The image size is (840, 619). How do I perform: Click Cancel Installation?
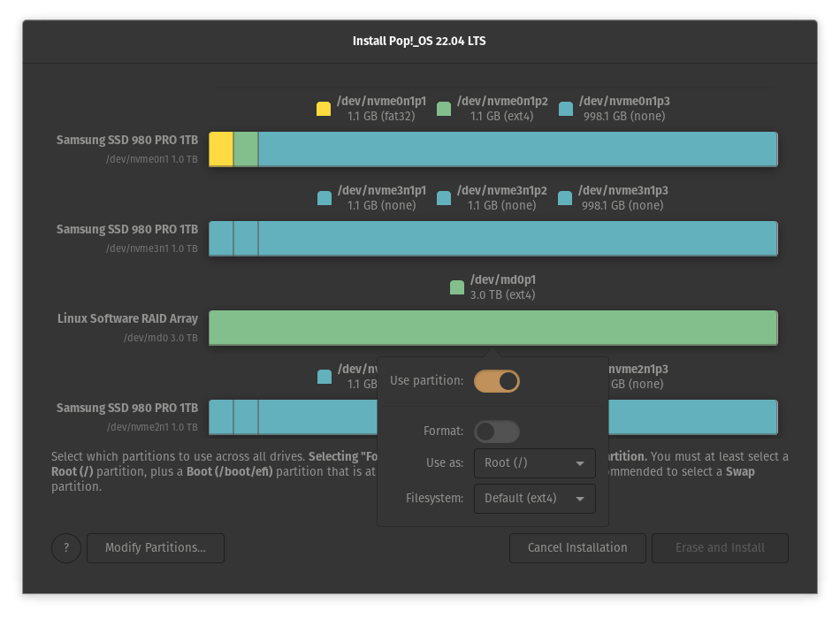coord(577,547)
